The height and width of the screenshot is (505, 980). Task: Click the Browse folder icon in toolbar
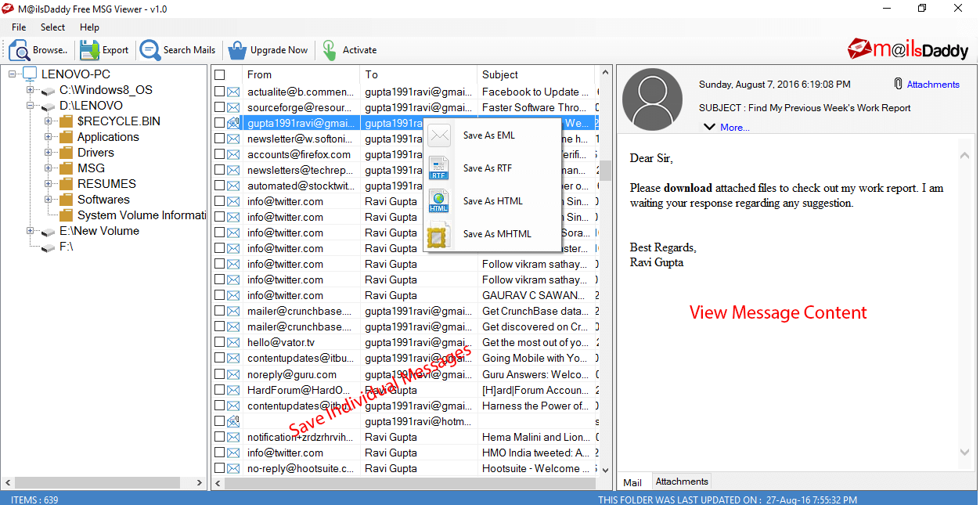19,50
